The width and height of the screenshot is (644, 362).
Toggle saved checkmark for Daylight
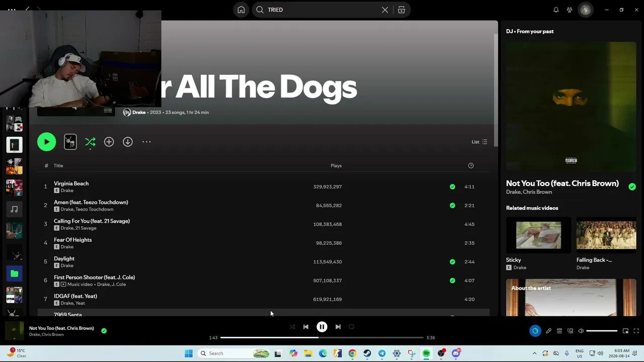452,261
